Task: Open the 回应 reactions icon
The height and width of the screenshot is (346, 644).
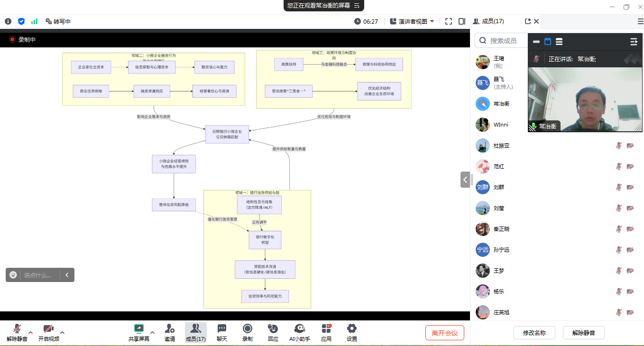Action: [x=273, y=332]
